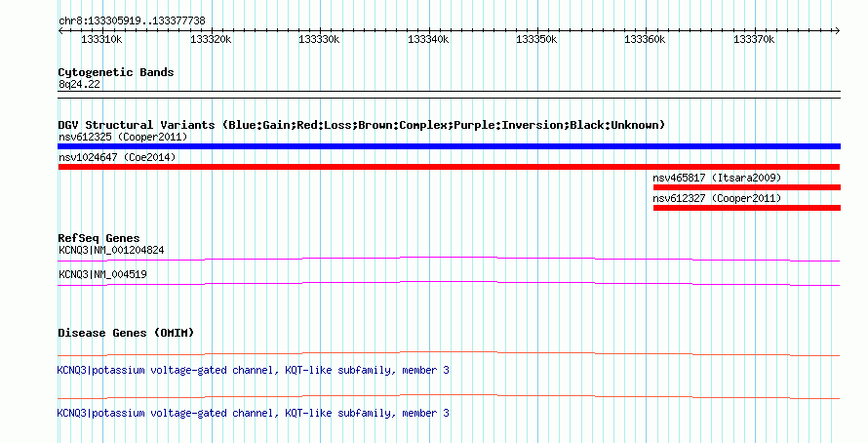Open the nsv612327 (Cooper2011) variant label
868x443 pixels.
coord(717,198)
